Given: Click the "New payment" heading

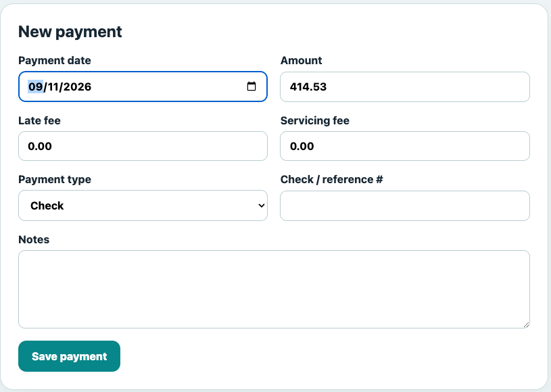Looking at the screenshot, I should point(70,32).
